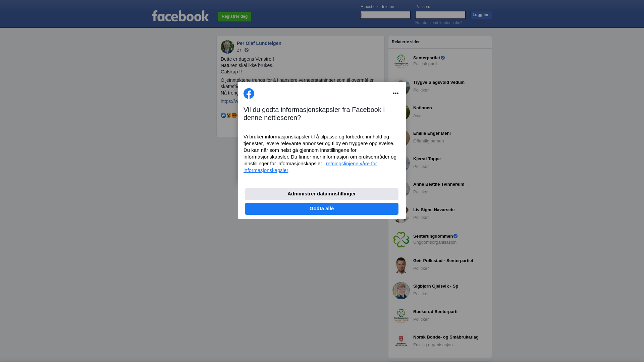This screenshot has width=644, height=362.
Task: Open Geir Pollestad - Senterpartiet profile photo
Action: coord(401,265)
